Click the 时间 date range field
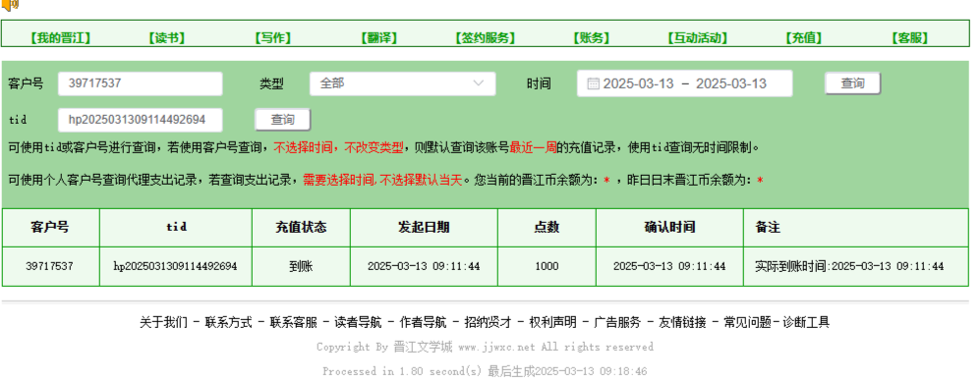The image size is (980, 383). tap(684, 83)
